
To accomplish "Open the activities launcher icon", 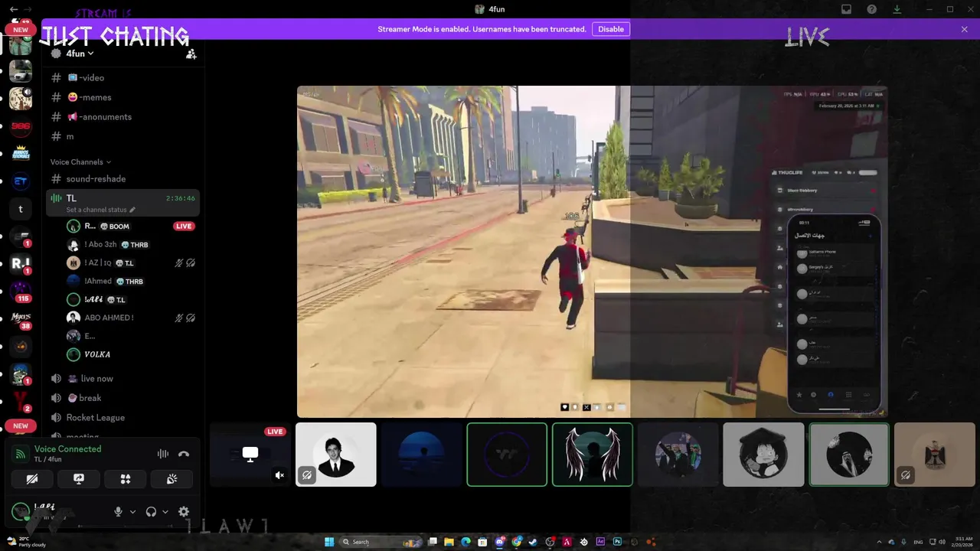I will click(x=126, y=479).
